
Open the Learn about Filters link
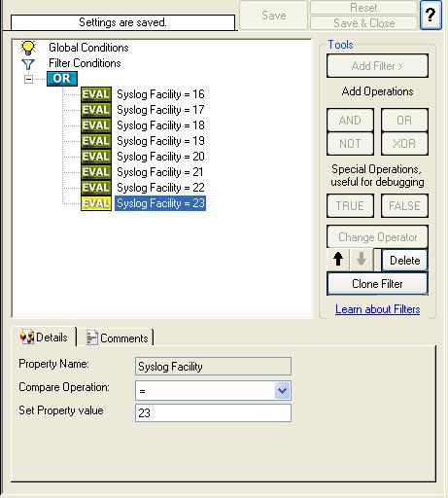point(378,309)
